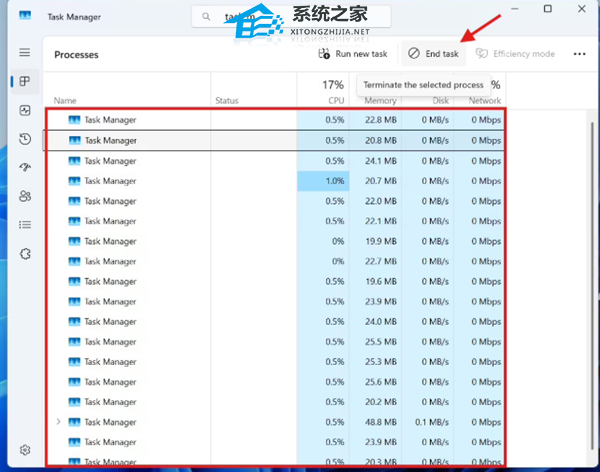Select the Task Manager row with 19.9 MB

click(275, 241)
